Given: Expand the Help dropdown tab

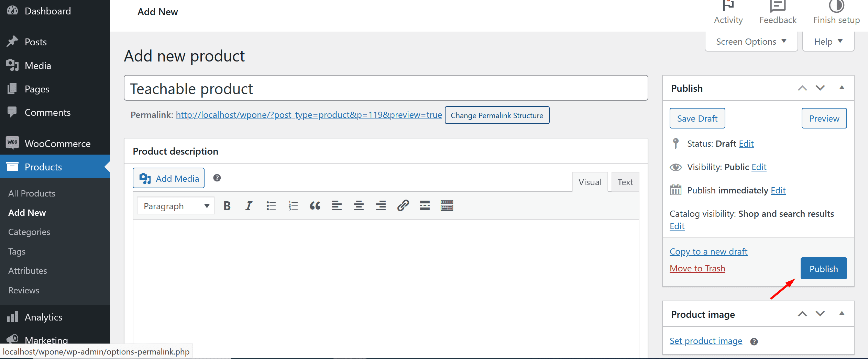Looking at the screenshot, I should (x=828, y=42).
